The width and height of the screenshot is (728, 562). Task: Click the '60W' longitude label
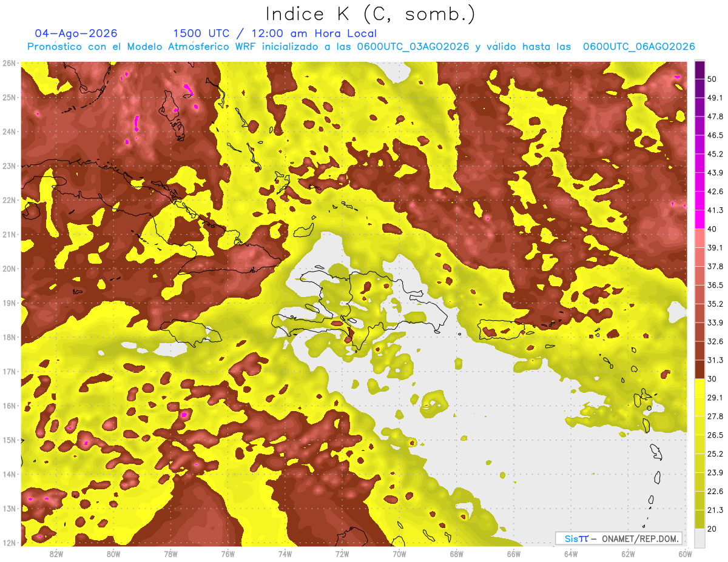[x=685, y=554]
